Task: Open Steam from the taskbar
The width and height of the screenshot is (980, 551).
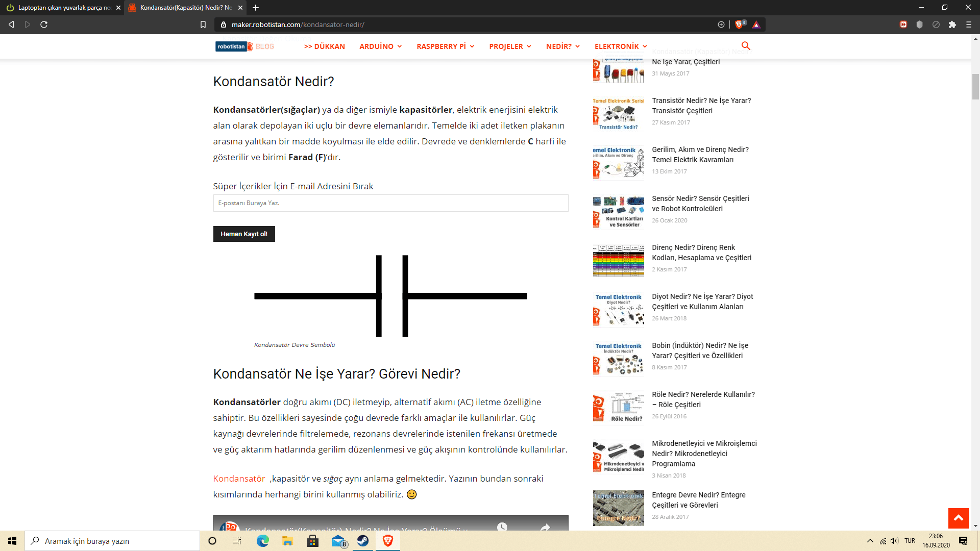Action: (363, 541)
